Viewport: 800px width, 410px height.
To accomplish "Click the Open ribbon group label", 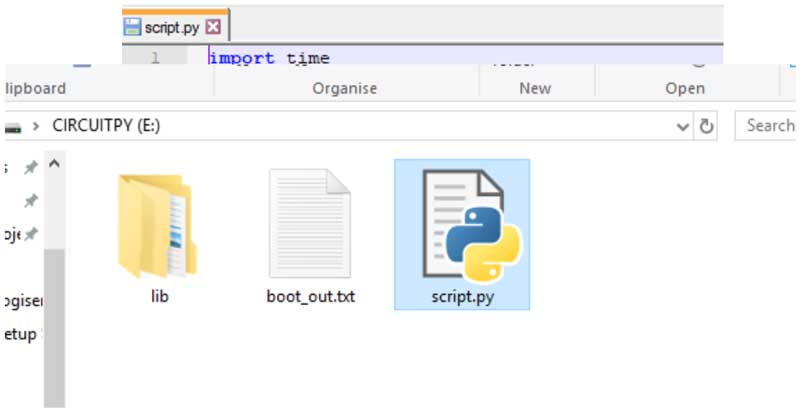I will tap(685, 88).
